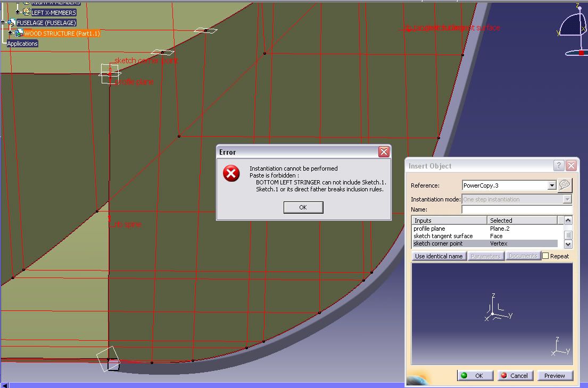This screenshot has height=388, width=588.
Task: Open the comment balloon beside the Reference field
Action: tap(564, 185)
